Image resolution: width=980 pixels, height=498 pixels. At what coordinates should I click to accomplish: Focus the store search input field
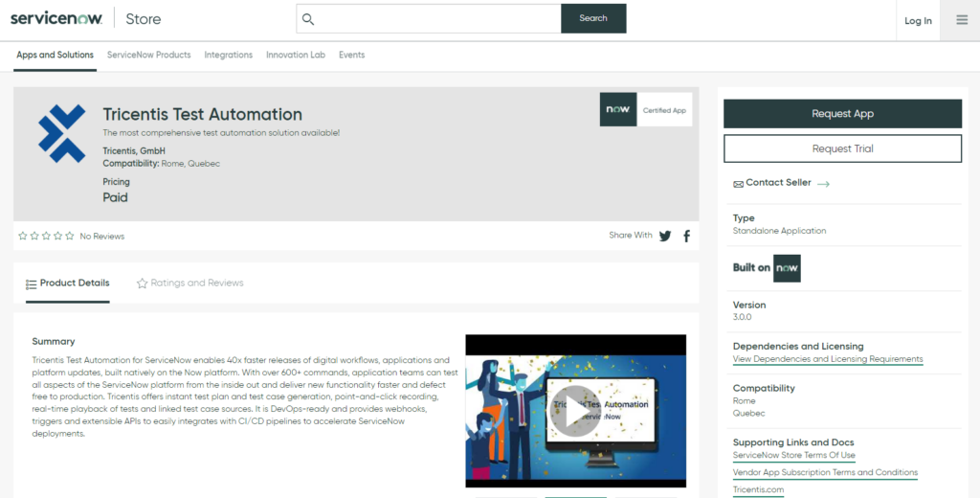pos(429,19)
